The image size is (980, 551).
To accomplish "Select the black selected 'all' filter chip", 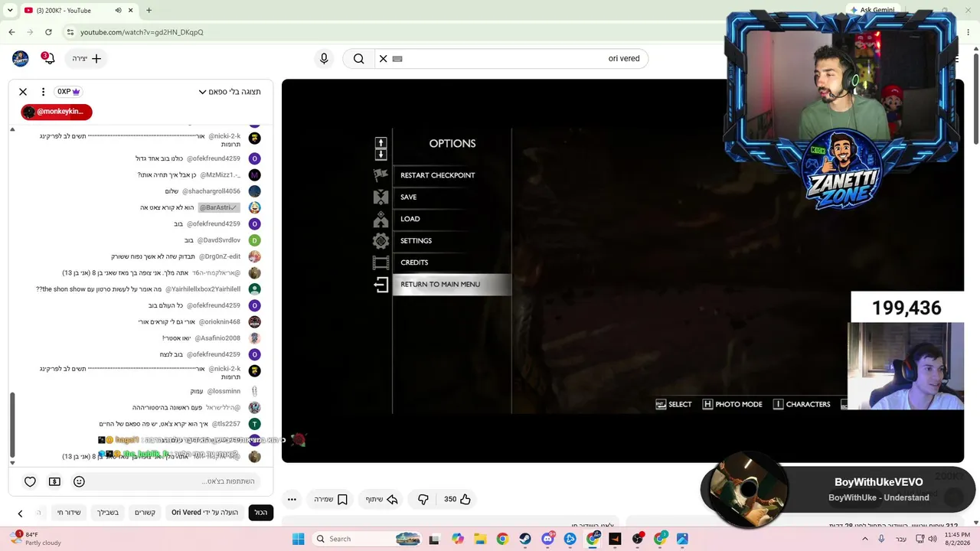I will click(261, 513).
